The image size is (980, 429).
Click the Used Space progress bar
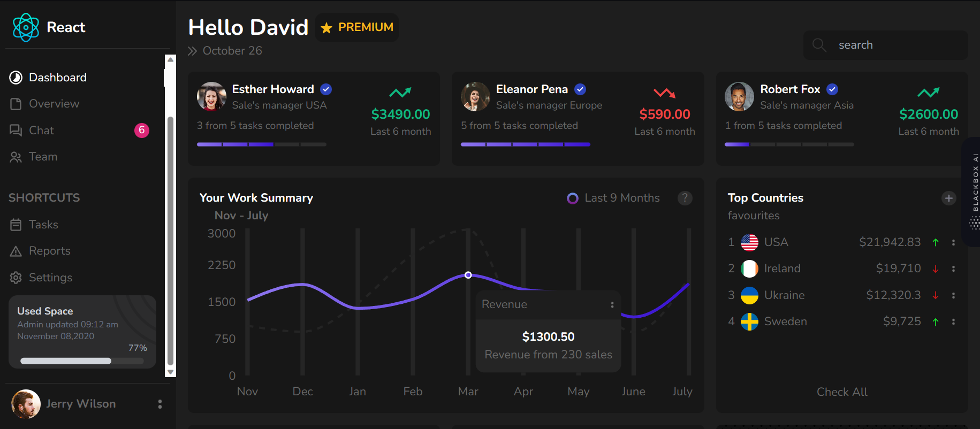(82, 361)
